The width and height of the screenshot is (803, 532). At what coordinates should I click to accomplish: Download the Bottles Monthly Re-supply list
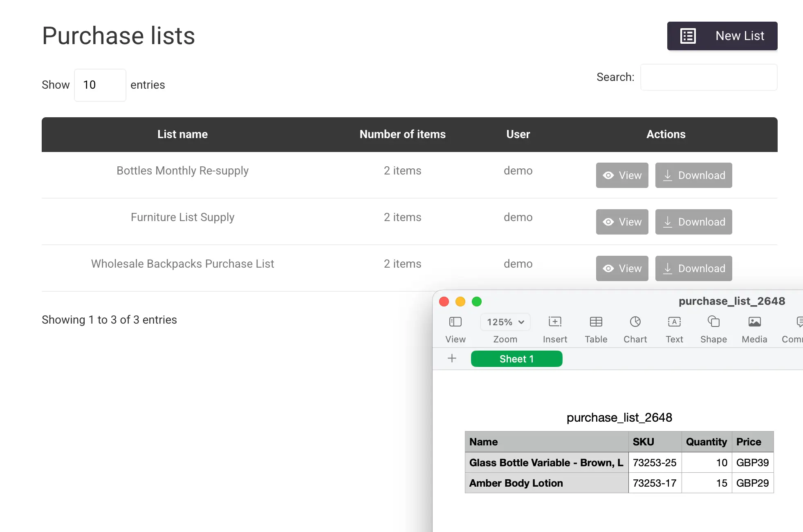693,175
